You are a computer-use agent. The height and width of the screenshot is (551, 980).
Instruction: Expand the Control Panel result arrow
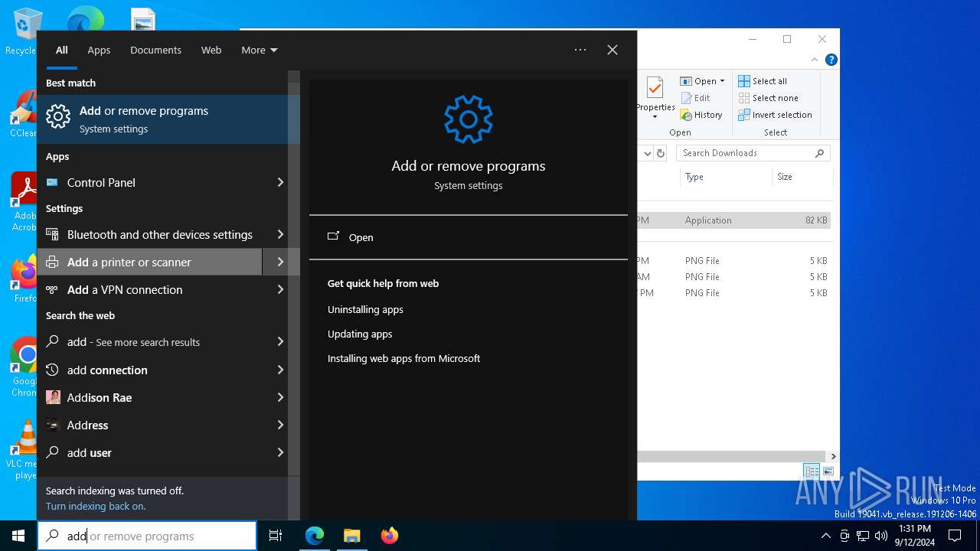pyautogui.click(x=280, y=182)
